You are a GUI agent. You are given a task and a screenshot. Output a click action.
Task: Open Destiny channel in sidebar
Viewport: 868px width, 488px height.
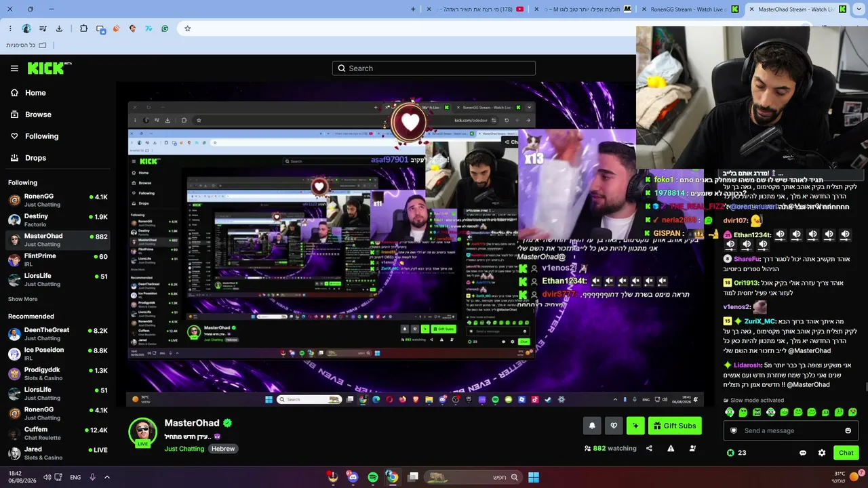(58, 220)
